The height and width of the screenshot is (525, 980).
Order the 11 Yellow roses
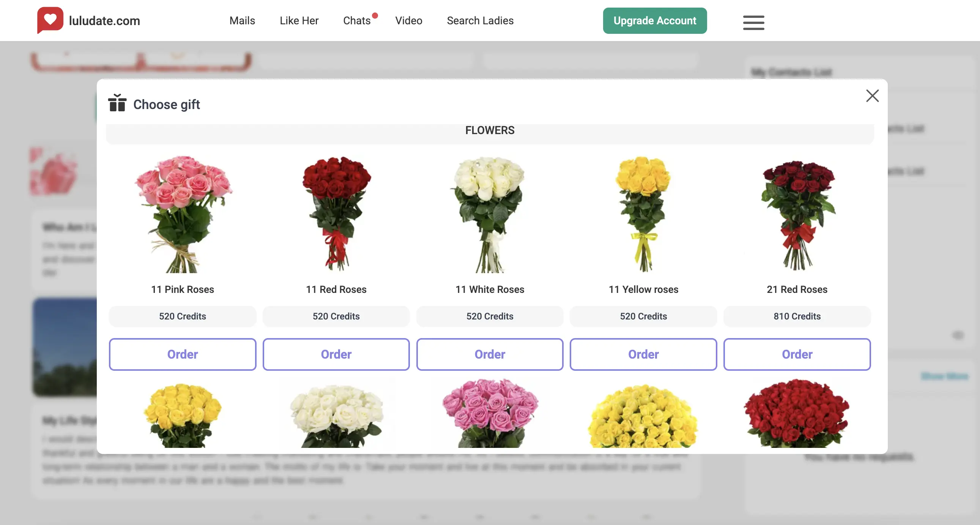(x=643, y=354)
